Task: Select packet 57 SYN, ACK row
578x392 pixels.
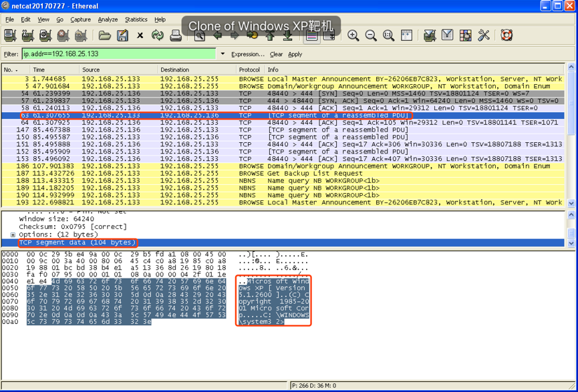Action: click(283, 101)
